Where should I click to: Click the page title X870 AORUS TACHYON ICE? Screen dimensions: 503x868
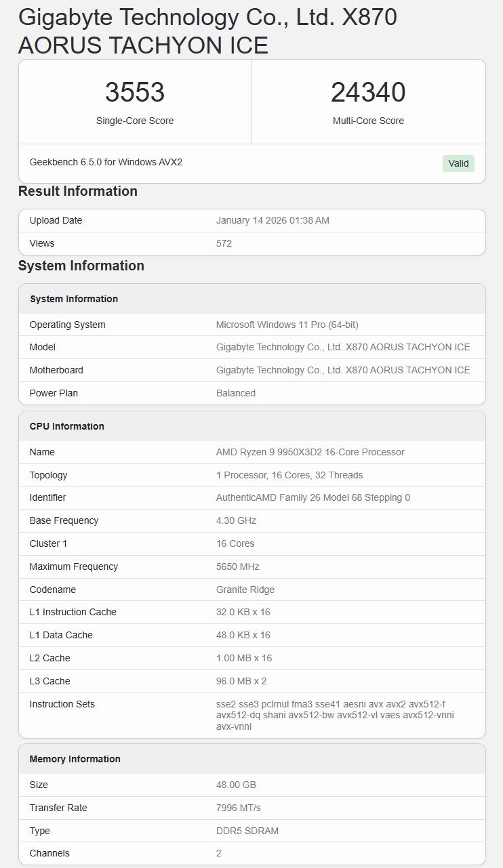pyautogui.click(x=207, y=31)
